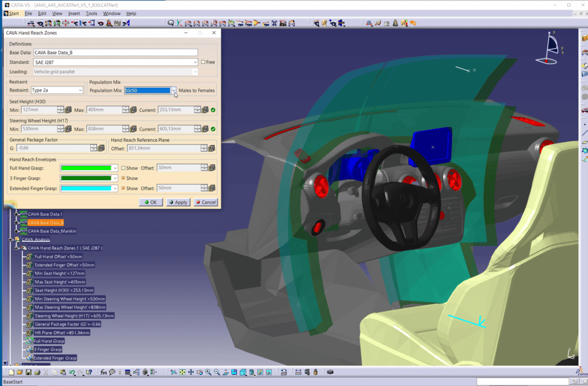Expand CAVA Base Data_B tree node

click(17, 223)
